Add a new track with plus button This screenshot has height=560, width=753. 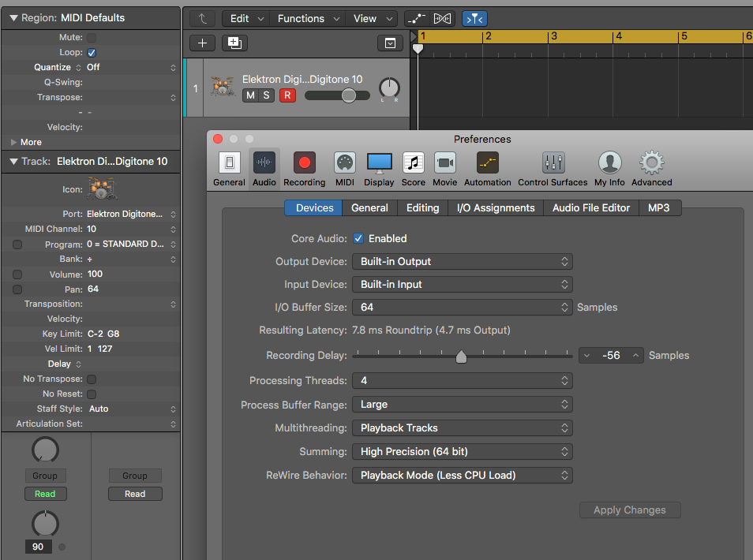click(x=202, y=43)
